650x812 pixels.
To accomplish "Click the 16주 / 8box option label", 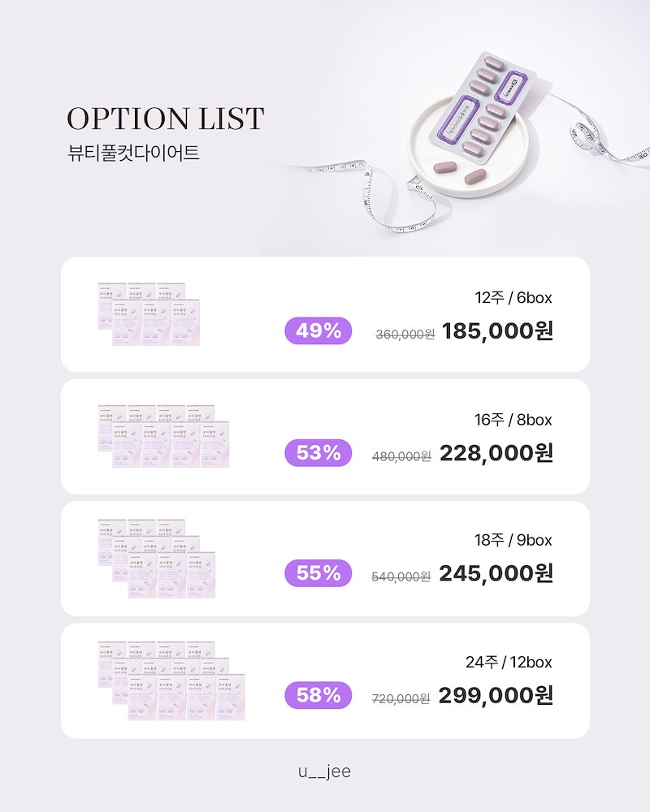I will [x=513, y=420].
